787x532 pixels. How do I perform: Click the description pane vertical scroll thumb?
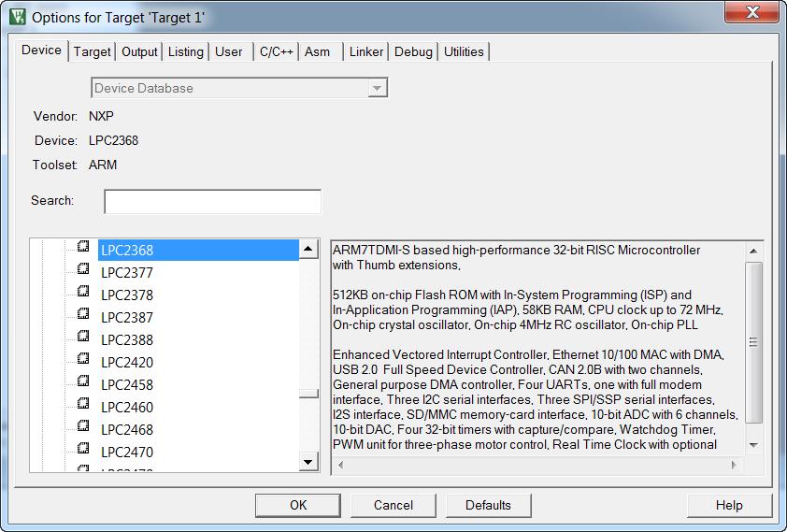pos(754,342)
